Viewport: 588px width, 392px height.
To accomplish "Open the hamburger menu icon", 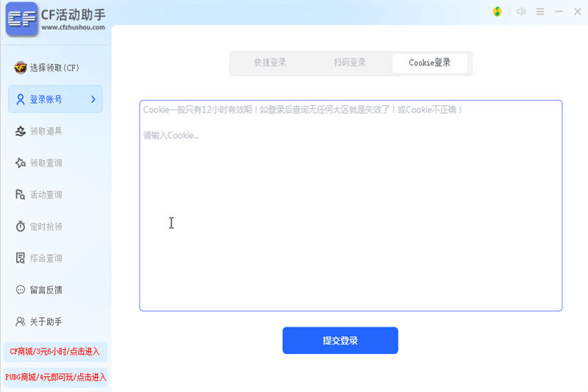I will pos(540,12).
